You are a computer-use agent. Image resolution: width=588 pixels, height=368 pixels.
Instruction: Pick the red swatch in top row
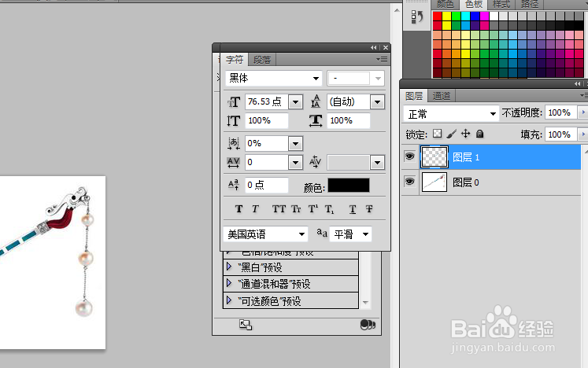point(437,16)
